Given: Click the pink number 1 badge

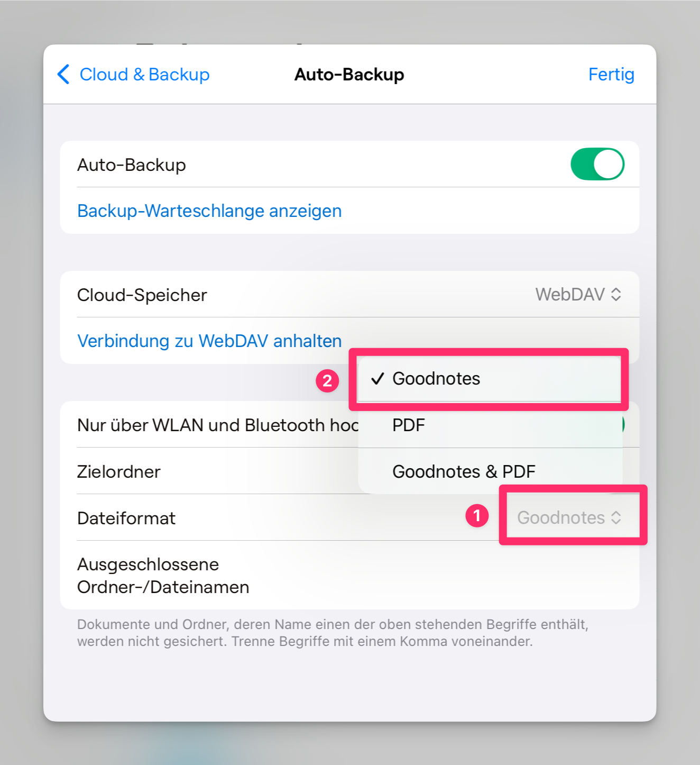Looking at the screenshot, I should [x=477, y=515].
